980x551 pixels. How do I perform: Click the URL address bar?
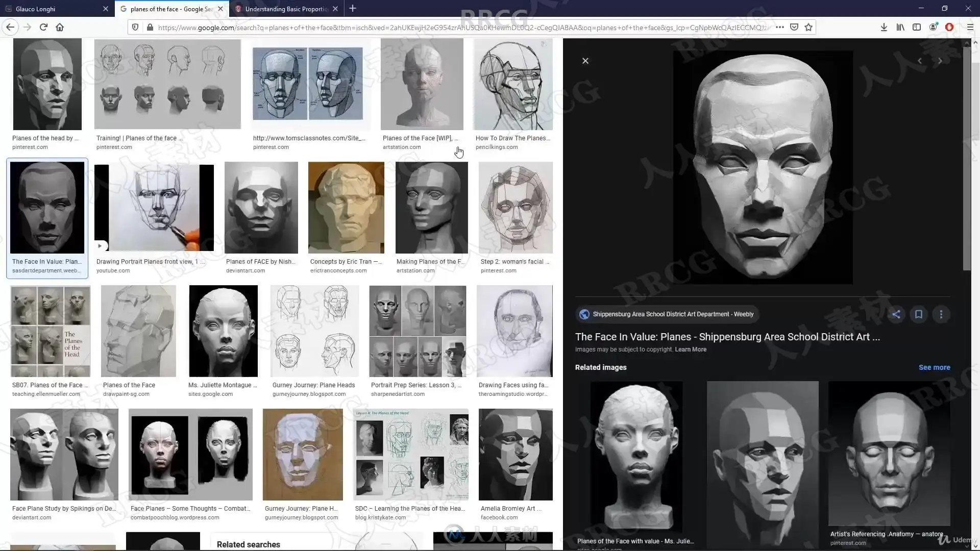coord(459,27)
